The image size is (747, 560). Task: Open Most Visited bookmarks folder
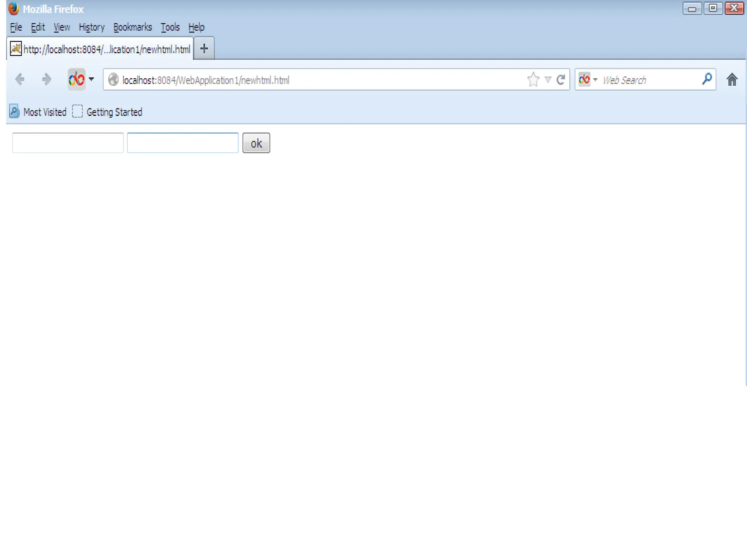tap(38, 112)
